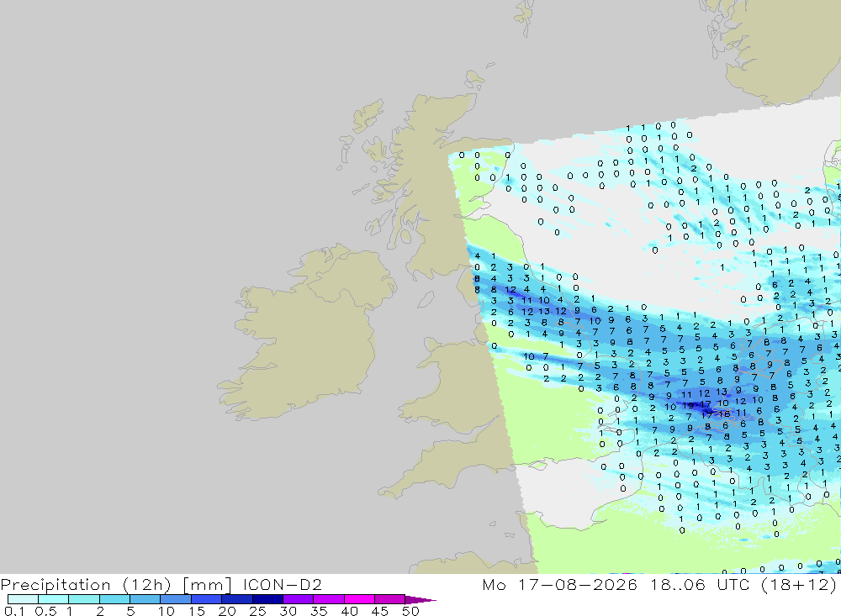Pick the 25–30 mm legend swatch
The image size is (841, 616).
pyautogui.click(x=267, y=599)
